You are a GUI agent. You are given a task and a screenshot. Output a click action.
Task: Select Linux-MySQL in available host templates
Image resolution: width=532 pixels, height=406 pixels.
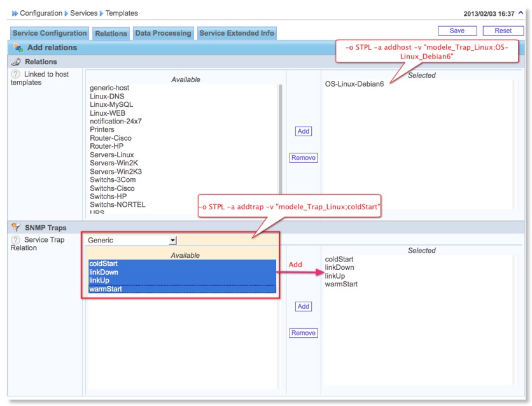pos(111,104)
